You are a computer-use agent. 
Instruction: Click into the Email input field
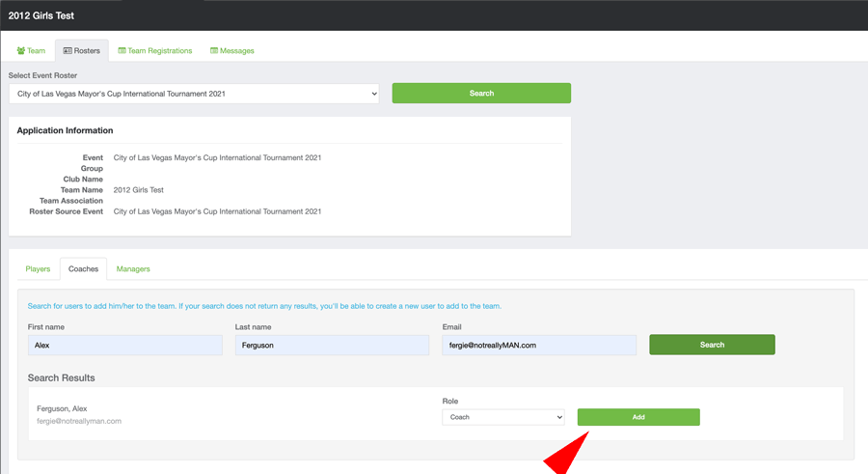539,345
